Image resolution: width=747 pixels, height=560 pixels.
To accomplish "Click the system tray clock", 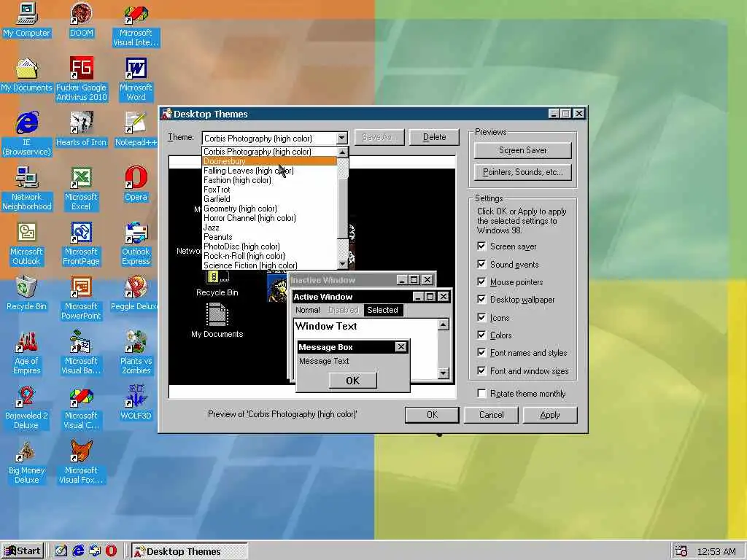I will point(716,551).
